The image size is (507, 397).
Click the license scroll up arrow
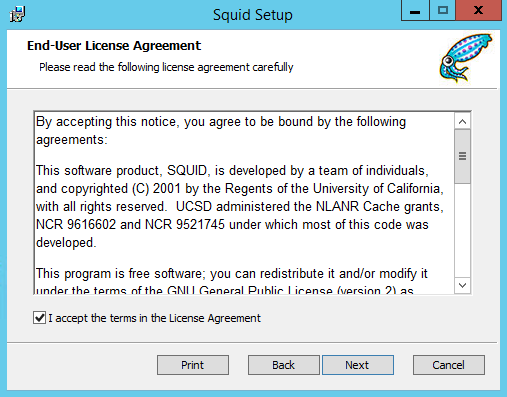(462, 122)
